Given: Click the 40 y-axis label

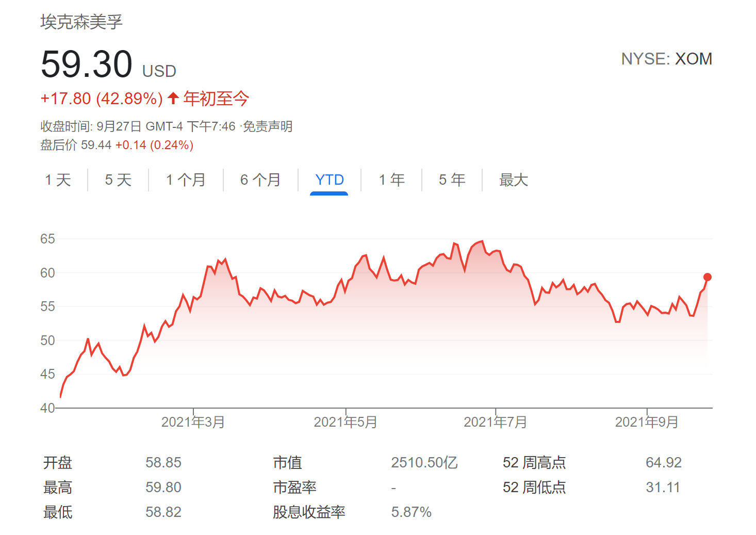Looking at the screenshot, I should click(47, 408).
